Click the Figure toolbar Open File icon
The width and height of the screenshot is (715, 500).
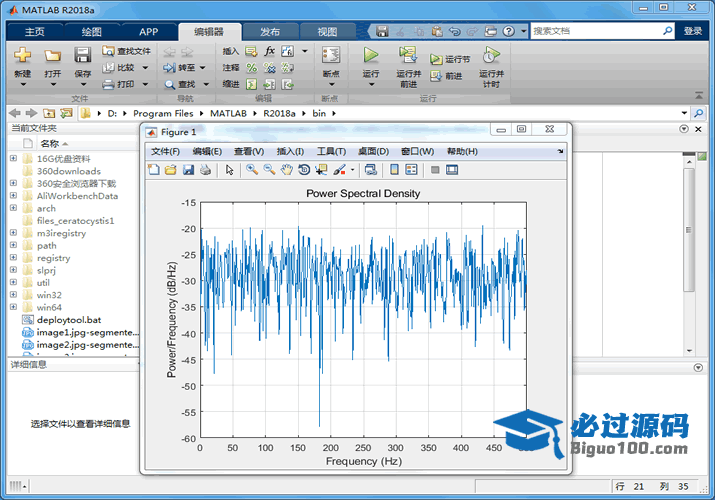click(171, 170)
